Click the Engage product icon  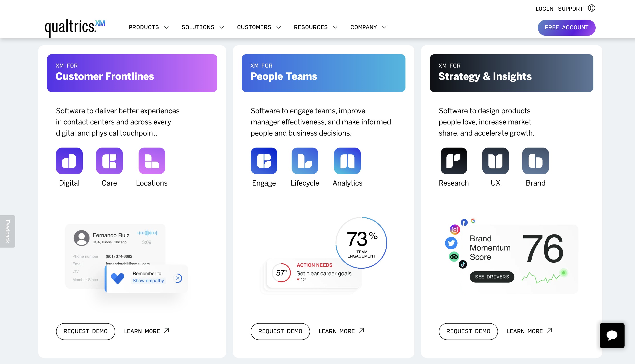click(x=264, y=161)
